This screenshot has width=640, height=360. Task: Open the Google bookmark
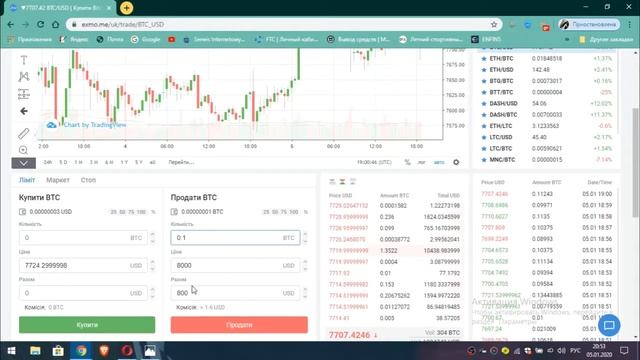coord(146,39)
